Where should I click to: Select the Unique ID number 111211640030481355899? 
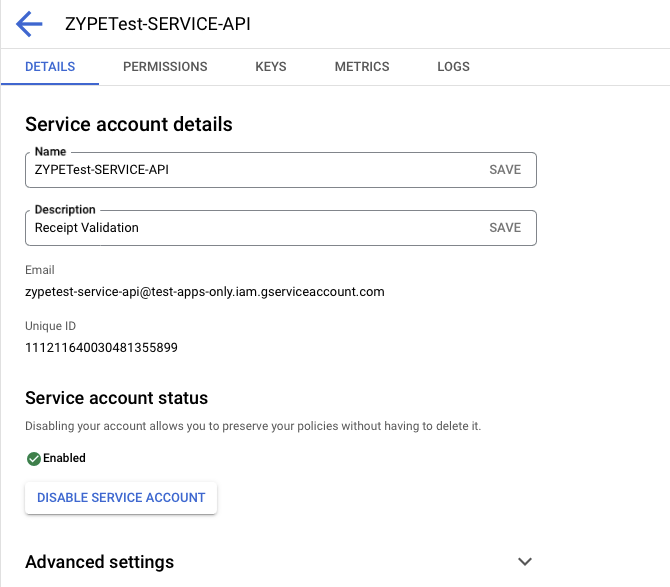(101, 348)
